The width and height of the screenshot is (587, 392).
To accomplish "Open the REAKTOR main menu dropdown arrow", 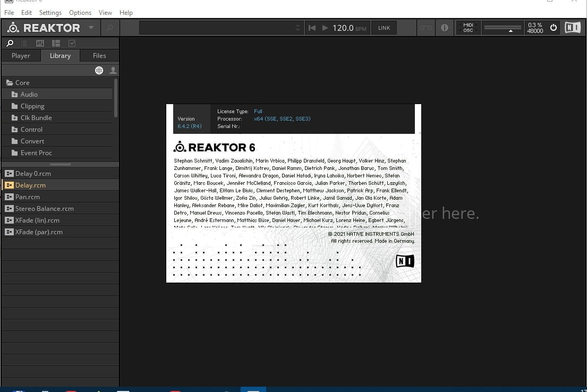I will (x=91, y=28).
